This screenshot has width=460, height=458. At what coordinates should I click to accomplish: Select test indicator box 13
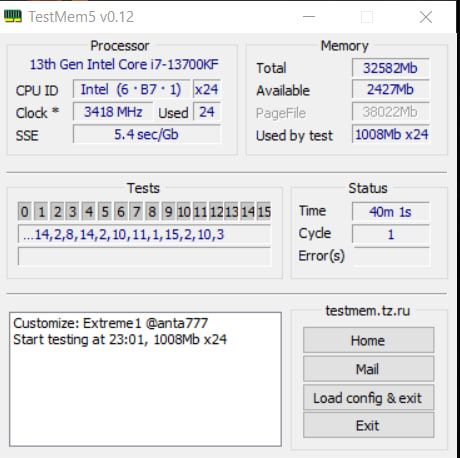[232, 211]
